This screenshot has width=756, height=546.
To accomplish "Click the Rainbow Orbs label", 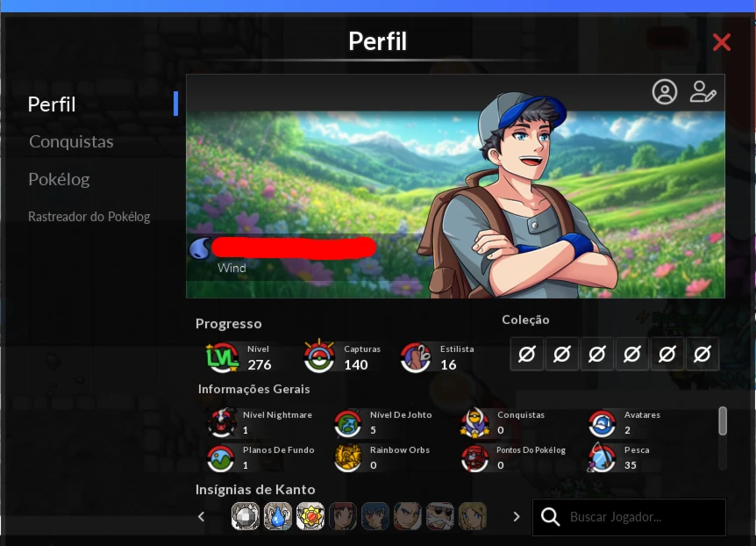I will 400,450.
